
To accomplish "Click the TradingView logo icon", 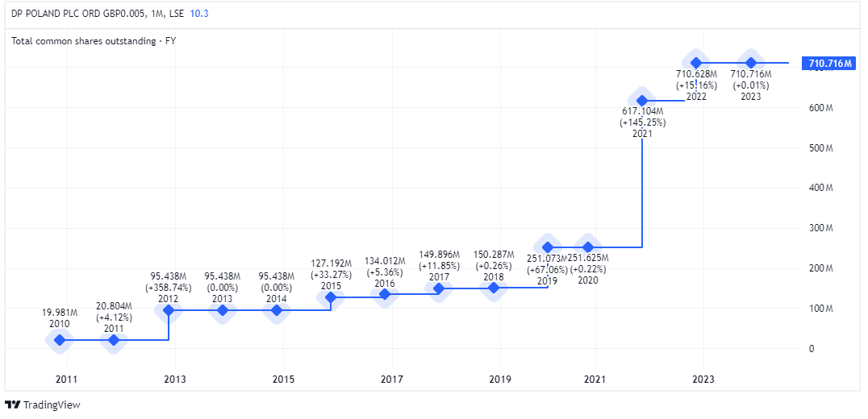I will (13, 404).
